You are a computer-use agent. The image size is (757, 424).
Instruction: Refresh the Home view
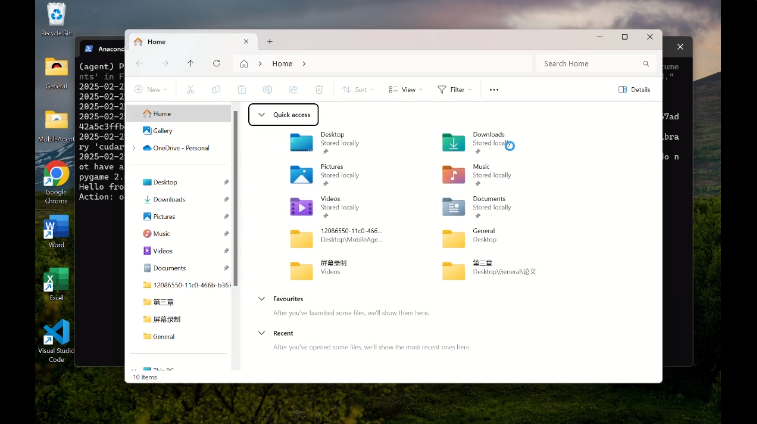(216, 63)
